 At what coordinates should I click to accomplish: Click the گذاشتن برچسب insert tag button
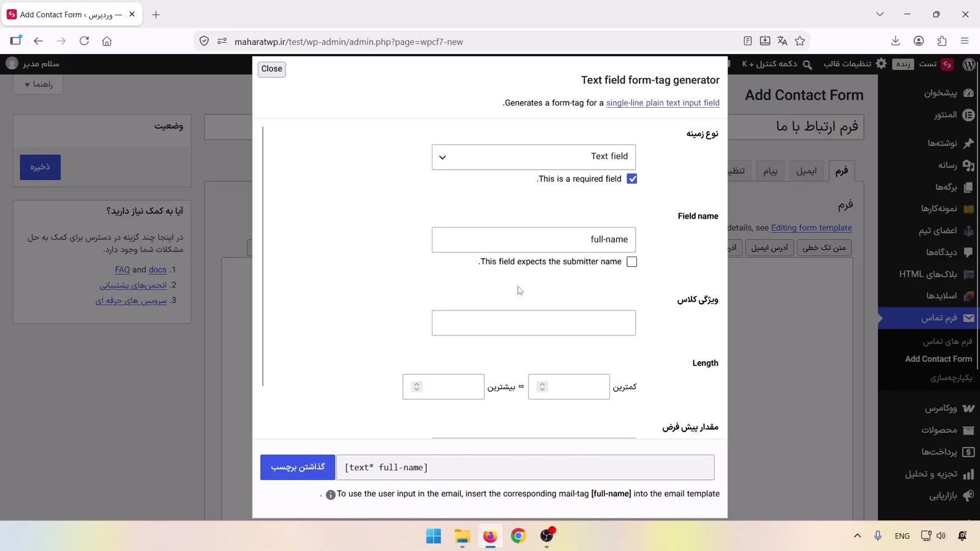pyautogui.click(x=298, y=467)
